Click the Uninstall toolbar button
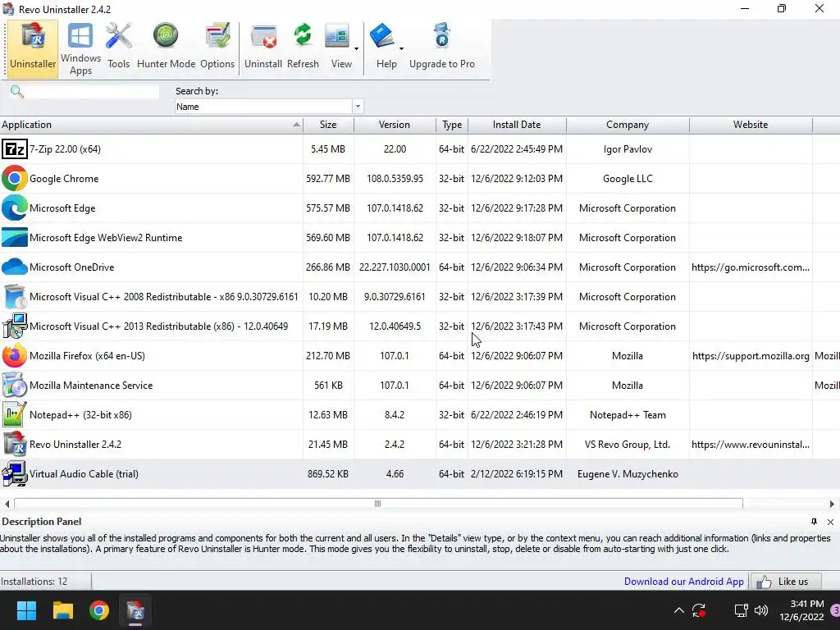This screenshot has width=840, height=630. click(x=263, y=48)
